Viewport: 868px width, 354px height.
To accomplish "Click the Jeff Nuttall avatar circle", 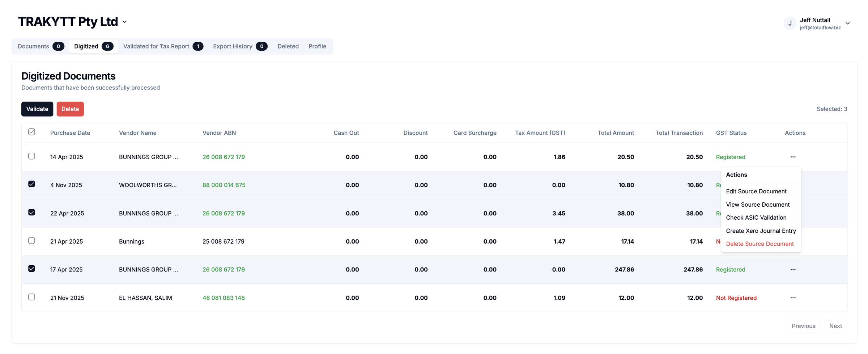I will tap(790, 24).
